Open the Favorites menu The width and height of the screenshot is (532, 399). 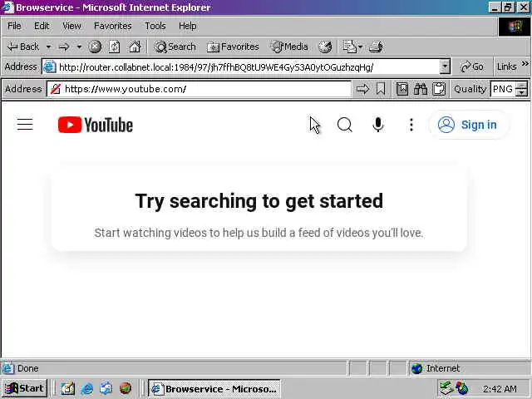pos(113,26)
